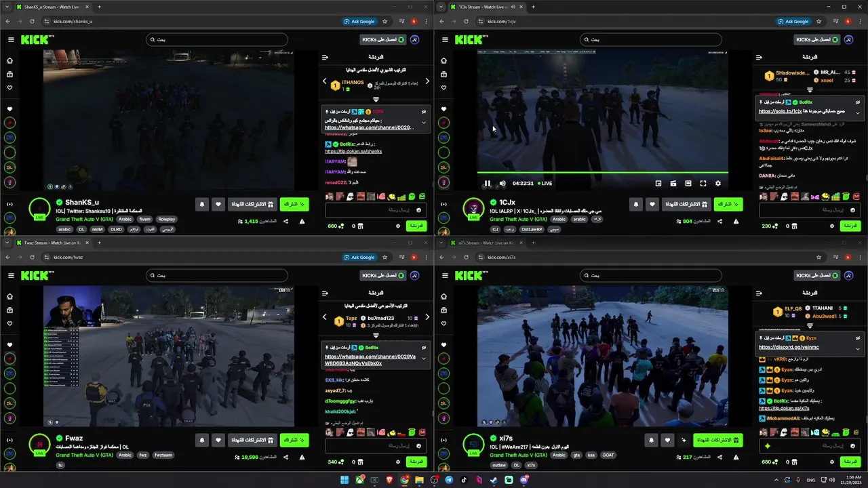The width and height of the screenshot is (868, 488).
Task: Toggle notification bell for Fwaz
Action: [202, 440]
